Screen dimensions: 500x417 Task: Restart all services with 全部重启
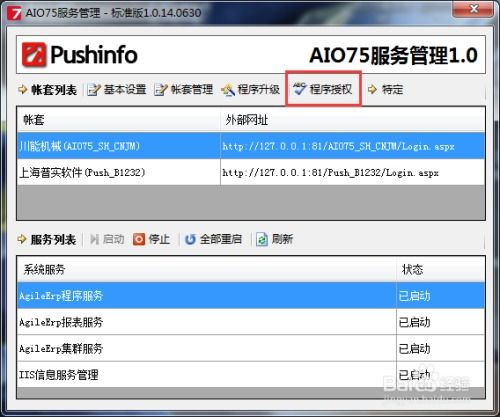(213, 239)
